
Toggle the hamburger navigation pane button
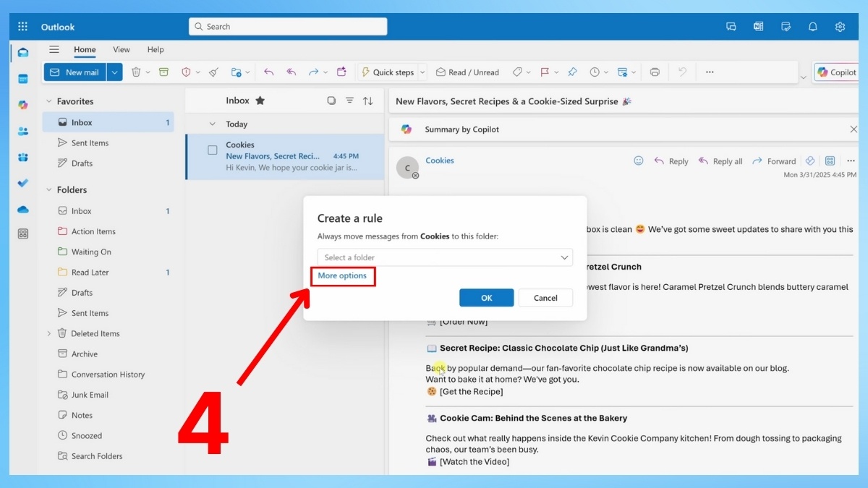[54, 50]
